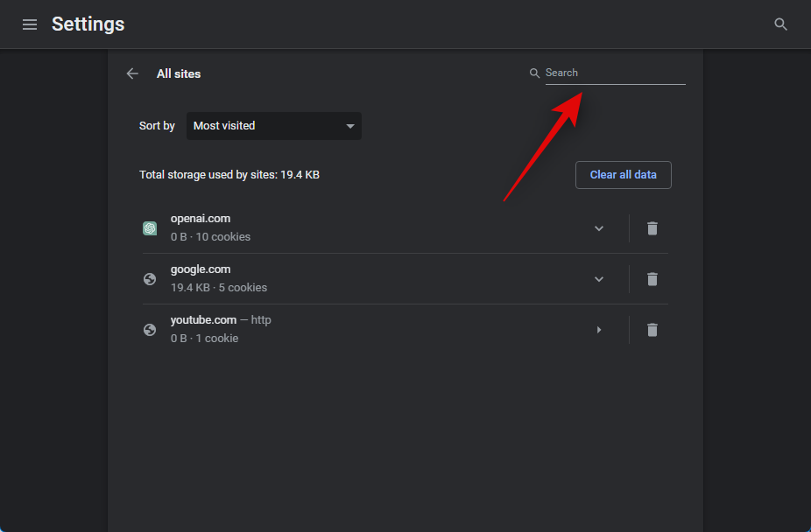Delete youtube.com data with trash icon
The image size is (811, 532).
coord(652,330)
